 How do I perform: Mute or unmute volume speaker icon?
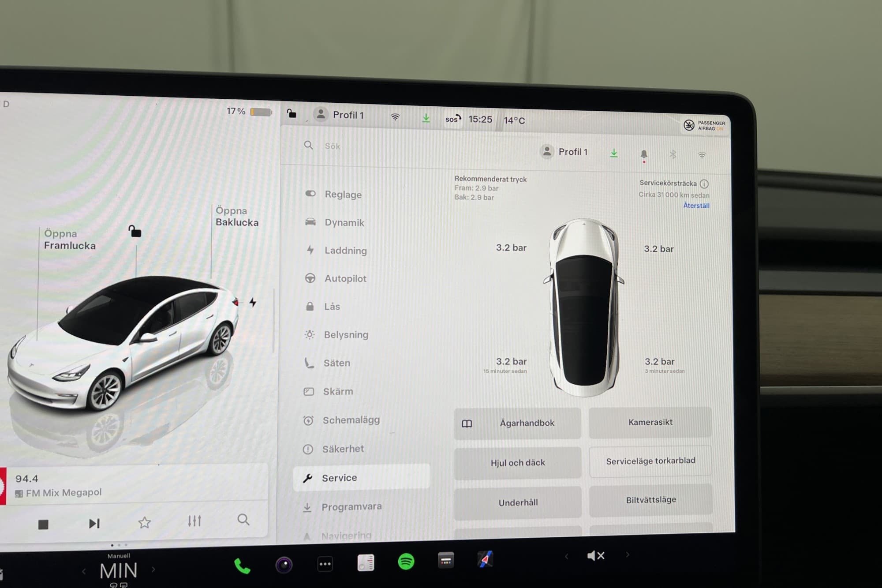(596, 556)
